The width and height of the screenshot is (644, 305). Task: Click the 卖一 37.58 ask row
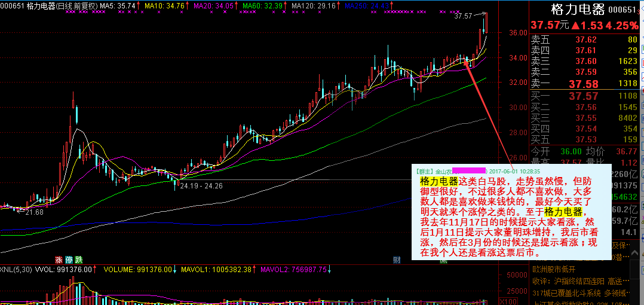coord(584,84)
